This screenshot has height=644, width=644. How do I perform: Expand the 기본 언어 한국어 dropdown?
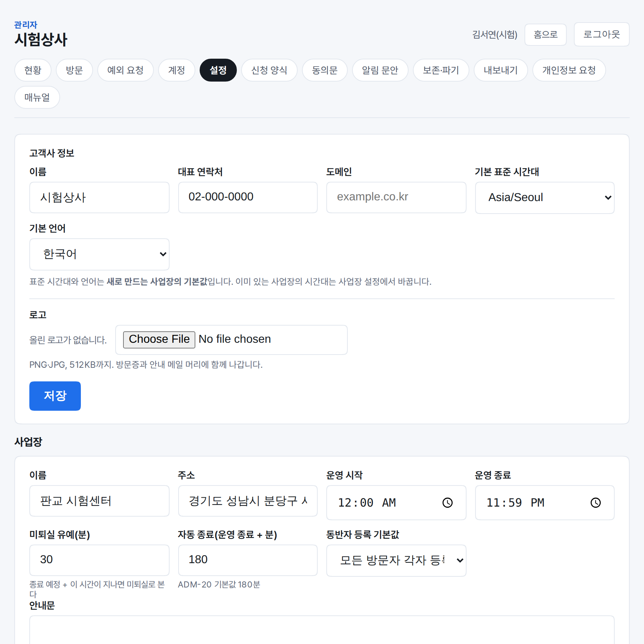point(99,254)
